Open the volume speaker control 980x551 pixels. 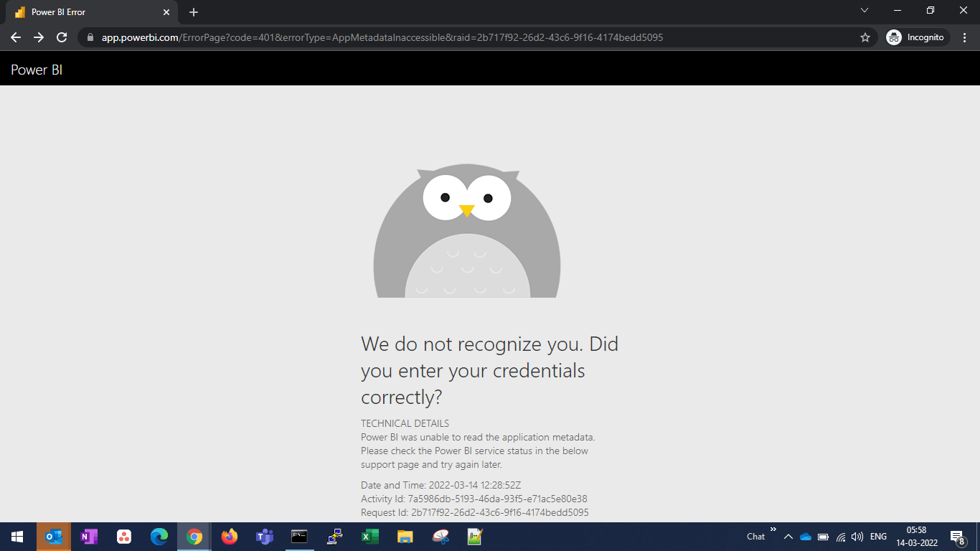[x=857, y=537]
